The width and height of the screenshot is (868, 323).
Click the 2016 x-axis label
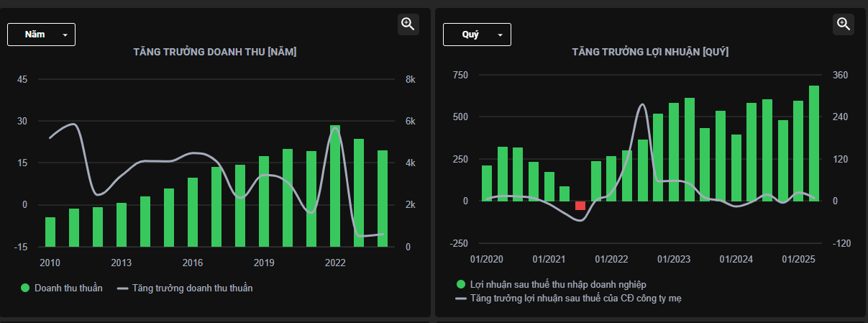192,263
